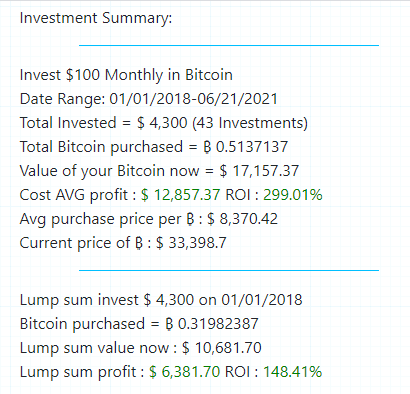Click the Total Invested $ 4,300 amount
Viewport: 410px width, 394px height.
[162, 123]
